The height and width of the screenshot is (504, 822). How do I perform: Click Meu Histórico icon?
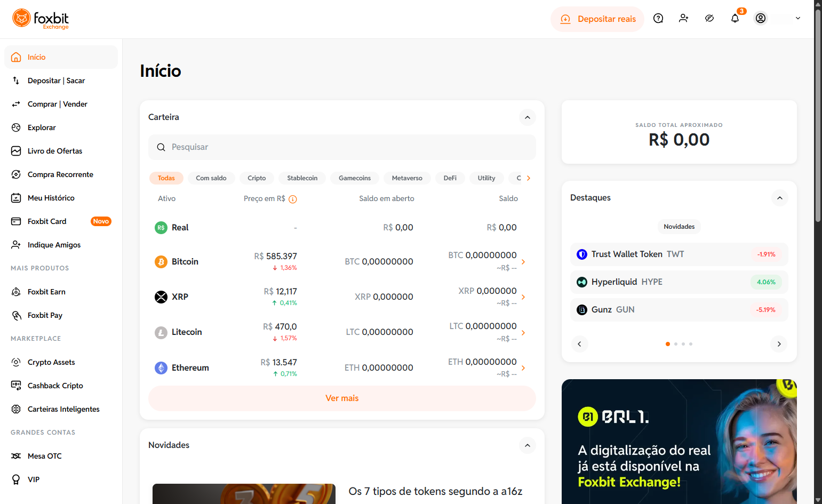[x=16, y=198]
